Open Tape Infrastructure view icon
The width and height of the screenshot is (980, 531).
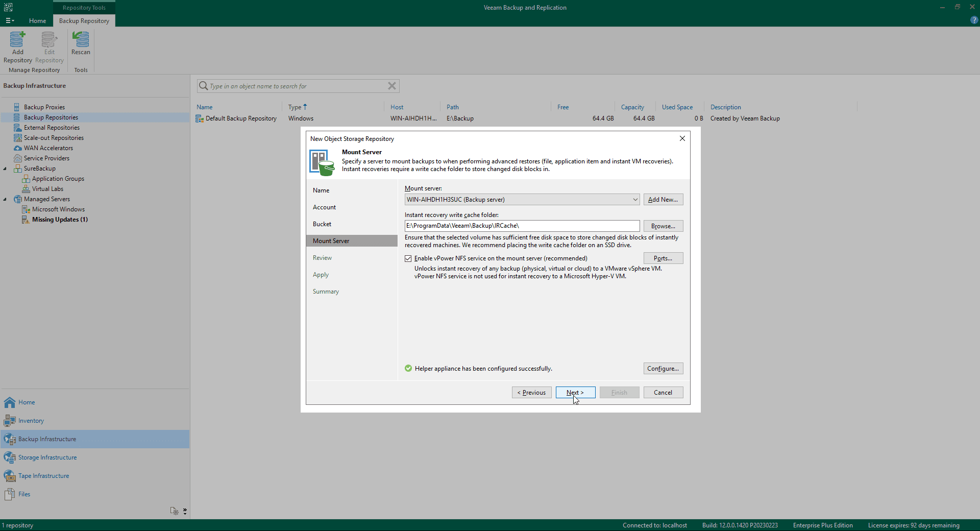pos(10,476)
